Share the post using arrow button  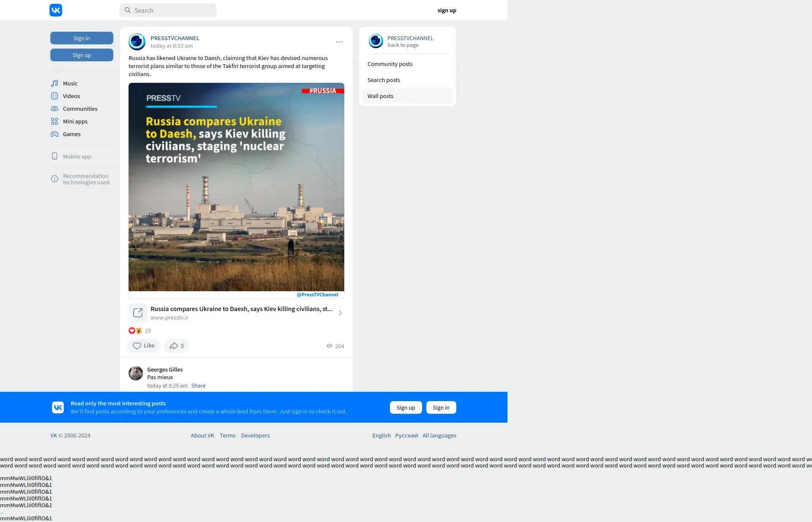click(x=176, y=346)
